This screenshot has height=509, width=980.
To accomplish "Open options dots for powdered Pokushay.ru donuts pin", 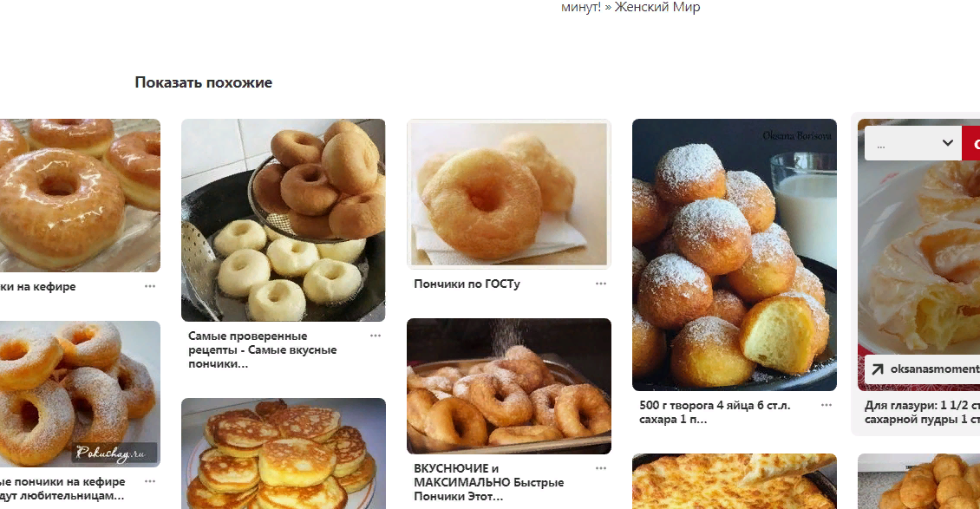I will [150, 481].
